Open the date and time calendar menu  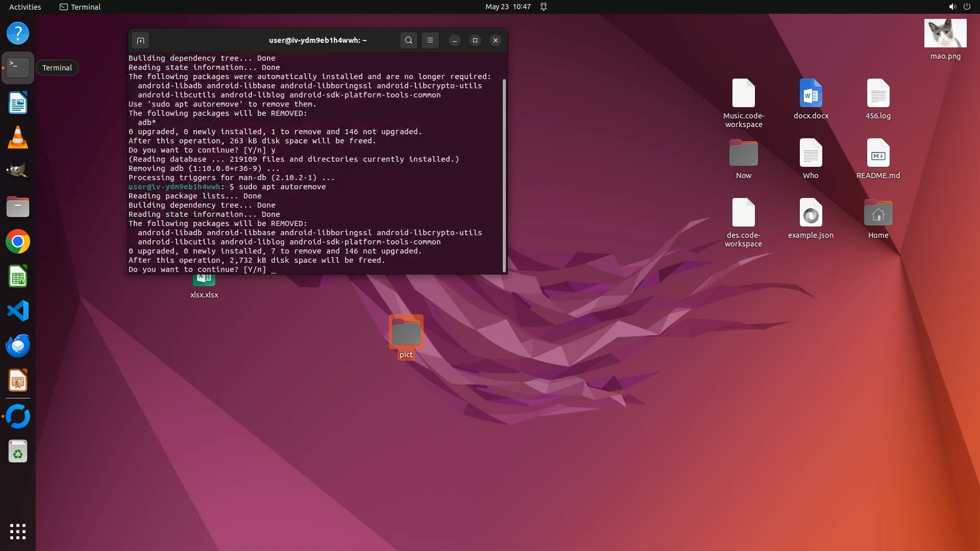(507, 7)
